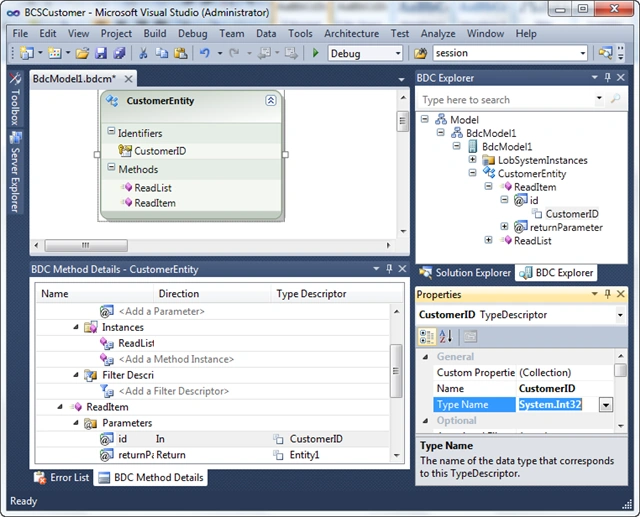Viewport: 640px width, 517px height.
Task: Open the Architecture menu
Action: click(351, 33)
